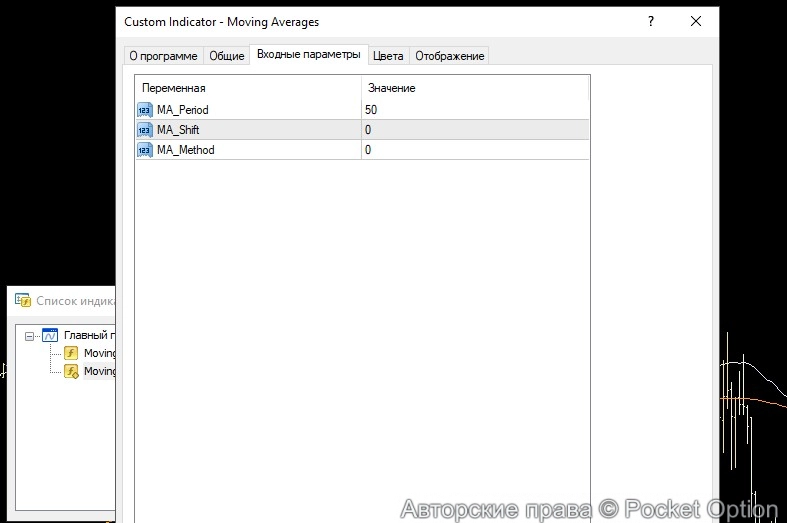The image size is (787, 523).
Task: Select the Входные параметры tab
Action: click(x=308, y=55)
